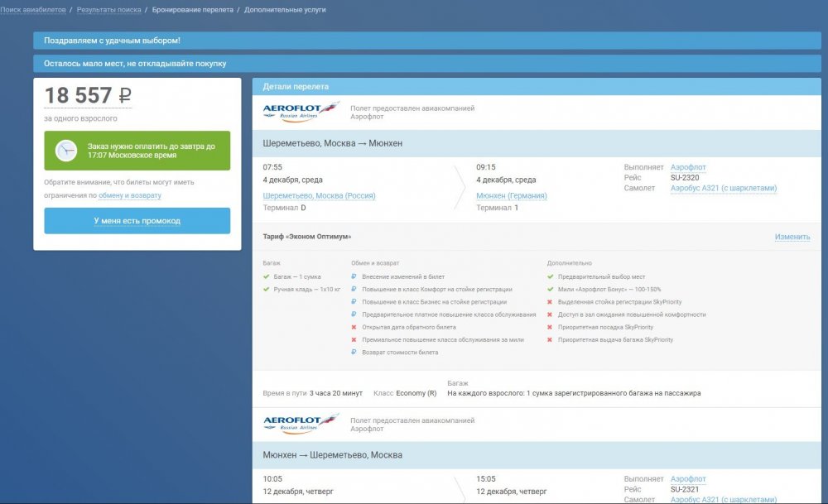Viewport: 828px width, 504px height.
Task: Open the 'Аэрофлот' carrier link for flight SU-2321
Action: pyautogui.click(x=688, y=478)
